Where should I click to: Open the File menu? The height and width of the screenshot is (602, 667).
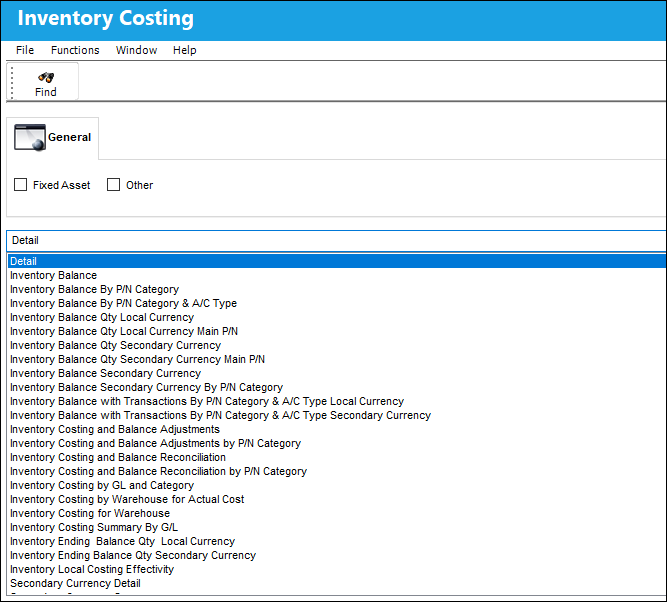(x=25, y=50)
